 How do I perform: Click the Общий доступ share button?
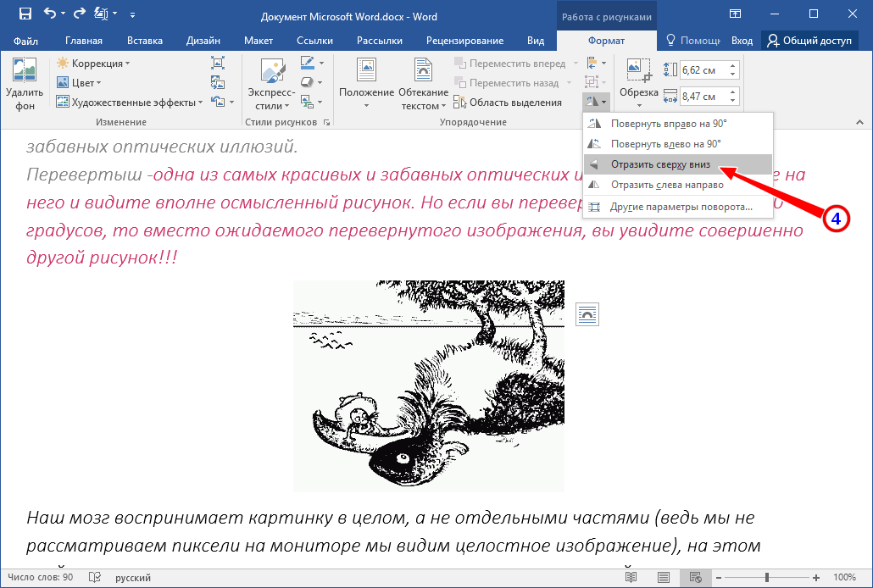[809, 41]
